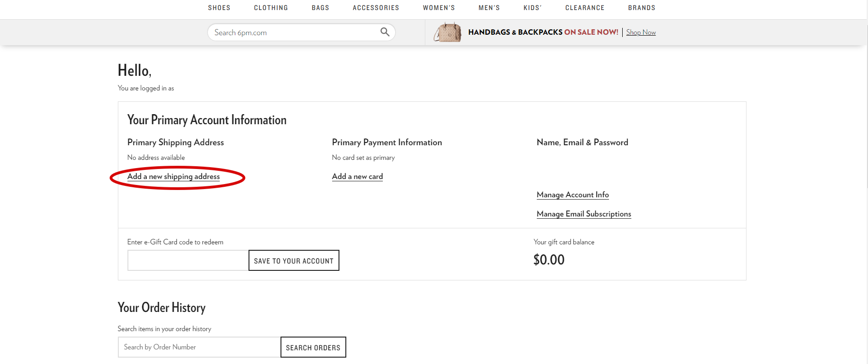The width and height of the screenshot is (868, 364).
Task: Click the handbag promo image
Action: click(448, 32)
